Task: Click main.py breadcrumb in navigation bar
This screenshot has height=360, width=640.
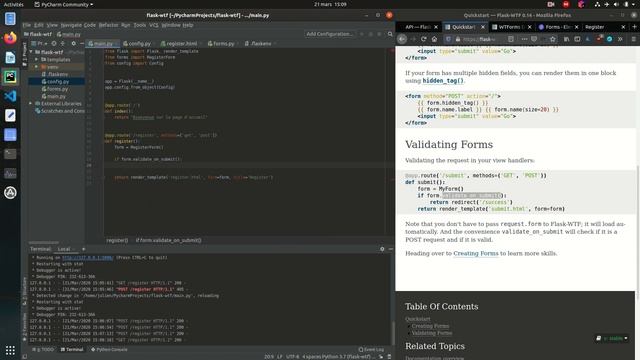Action: point(69,34)
